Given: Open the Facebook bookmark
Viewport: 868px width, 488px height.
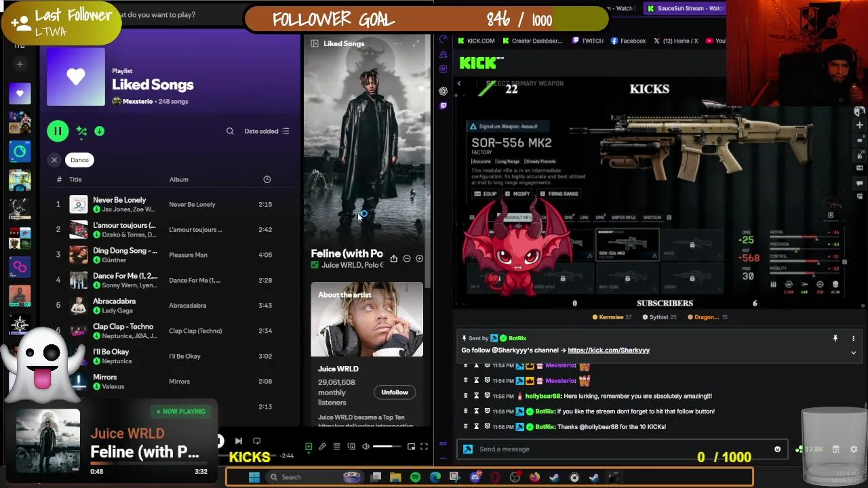Looking at the screenshot, I should (629, 41).
